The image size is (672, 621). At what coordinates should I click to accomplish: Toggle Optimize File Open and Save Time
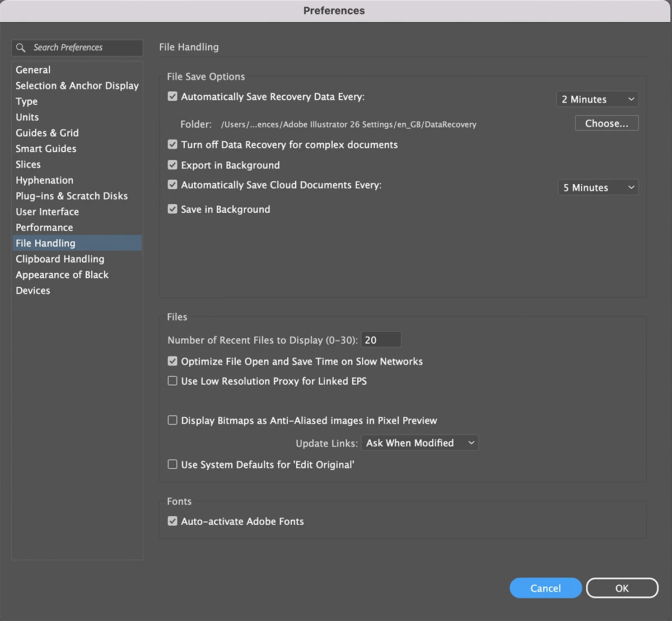pos(172,361)
